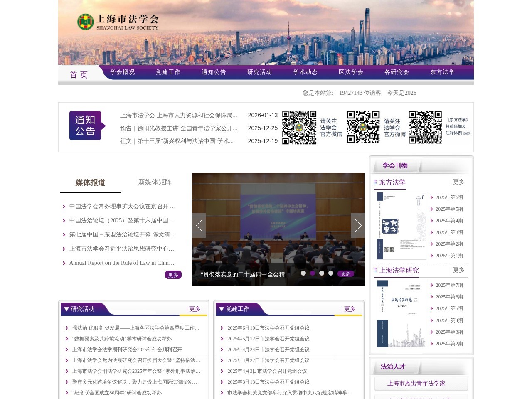The height and width of the screenshot is (399, 532).
Task: Select 党建工作 in the navigation bar
Action: coord(168,72)
